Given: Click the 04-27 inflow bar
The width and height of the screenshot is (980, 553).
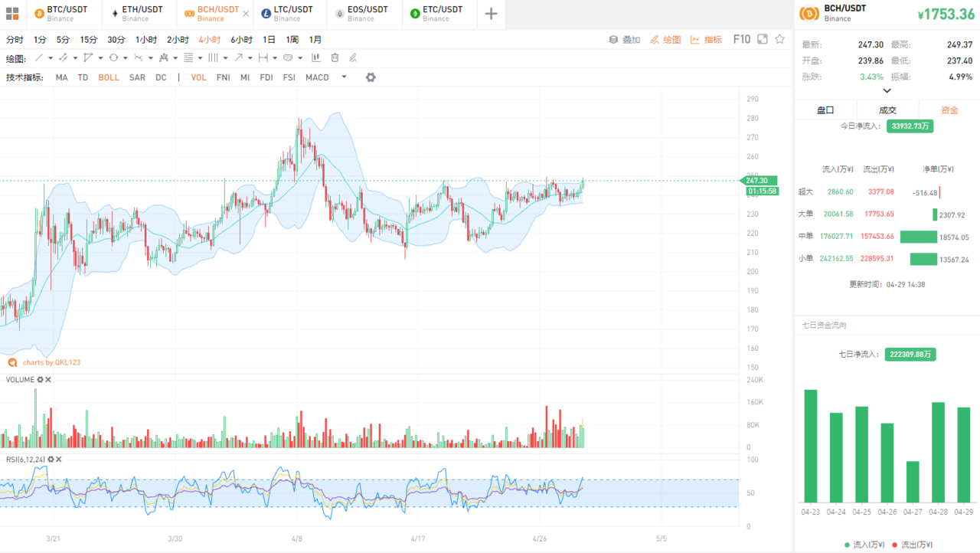Looking at the screenshot, I should tap(913, 481).
